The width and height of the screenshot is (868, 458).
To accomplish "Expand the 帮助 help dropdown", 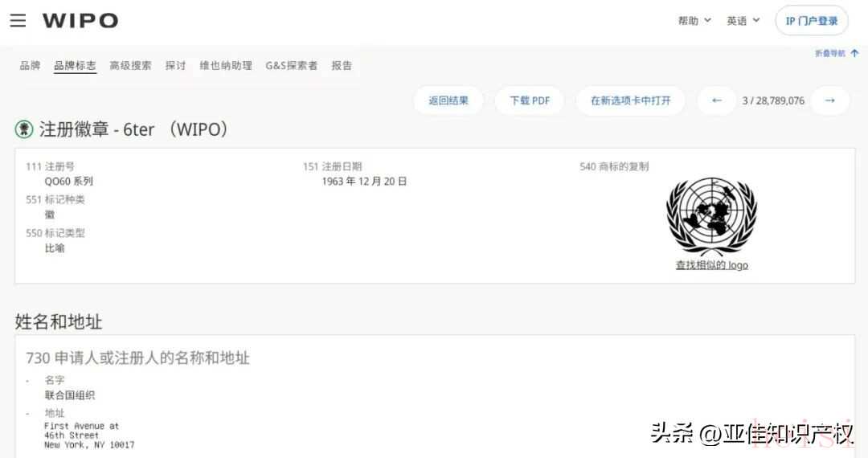I will pos(694,21).
